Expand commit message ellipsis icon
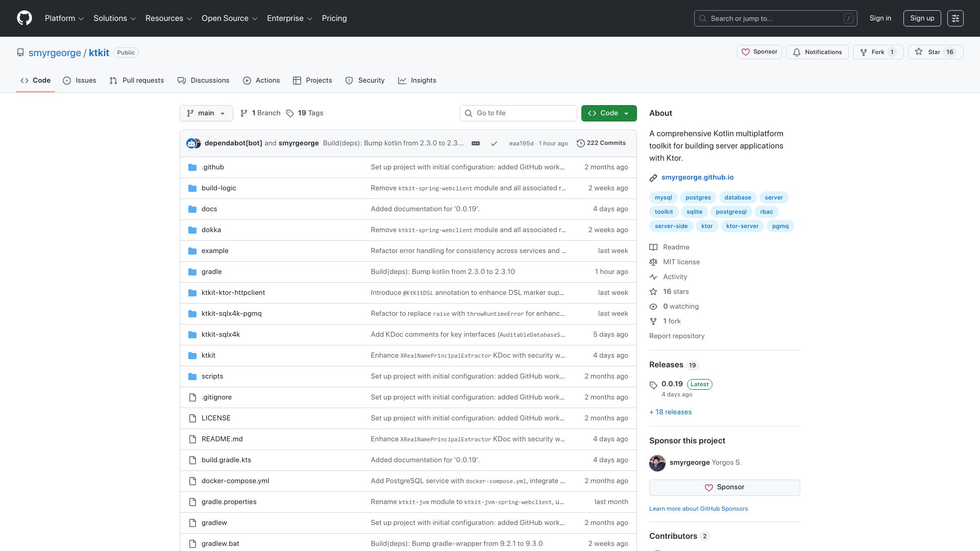This screenshot has height=551, width=980. (x=476, y=143)
